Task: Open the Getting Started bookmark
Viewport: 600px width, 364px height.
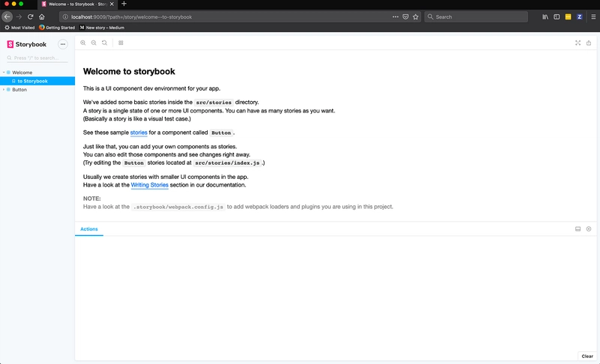Action: click(x=57, y=28)
